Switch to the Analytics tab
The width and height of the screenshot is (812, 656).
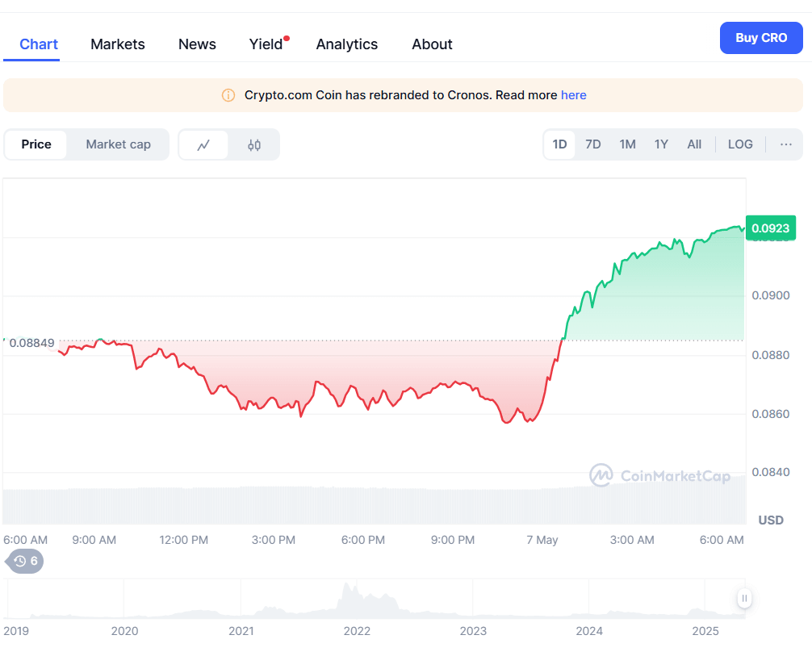tap(347, 44)
